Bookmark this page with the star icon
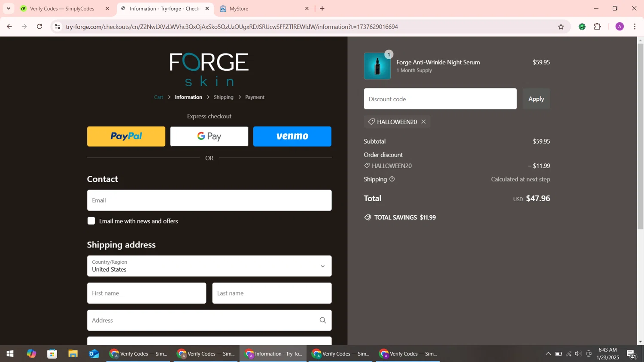The image size is (644, 362). [x=561, y=27]
